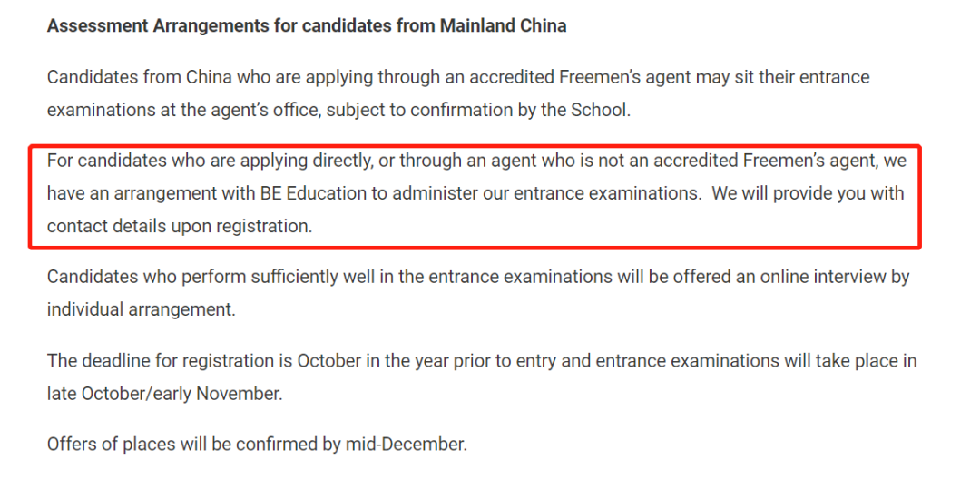Viewport: 980px width, 479px height.
Task: Click 'late October/early November.' text
Action: click(x=164, y=395)
